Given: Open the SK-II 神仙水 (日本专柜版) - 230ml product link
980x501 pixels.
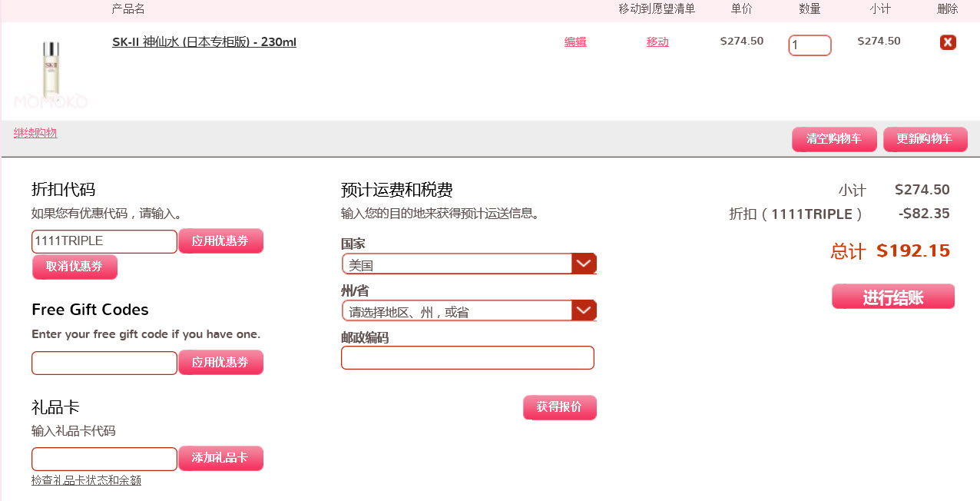Looking at the screenshot, I should (x=204, y=42).
